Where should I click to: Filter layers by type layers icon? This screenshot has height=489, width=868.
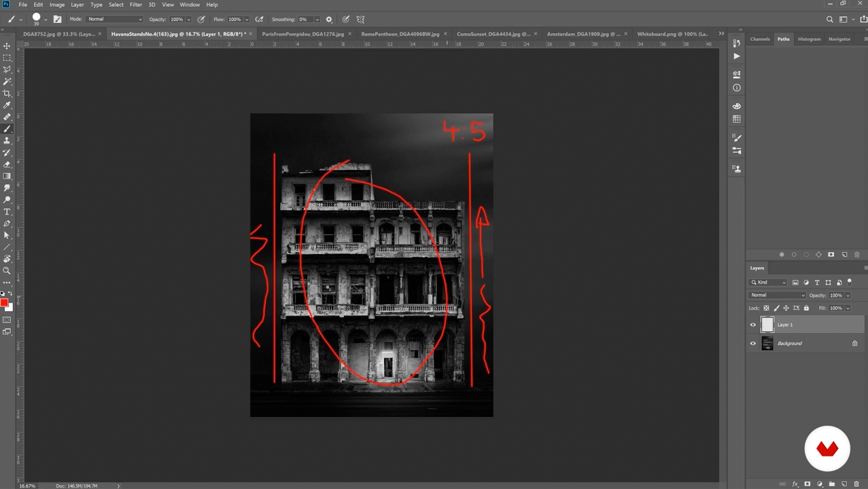(x=817, y=283)
